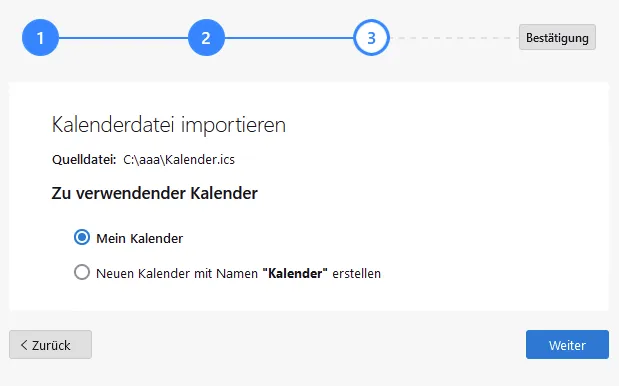
Task: Click the Kalenderdatei importieren heading
Action: click(x=169, y=125)
